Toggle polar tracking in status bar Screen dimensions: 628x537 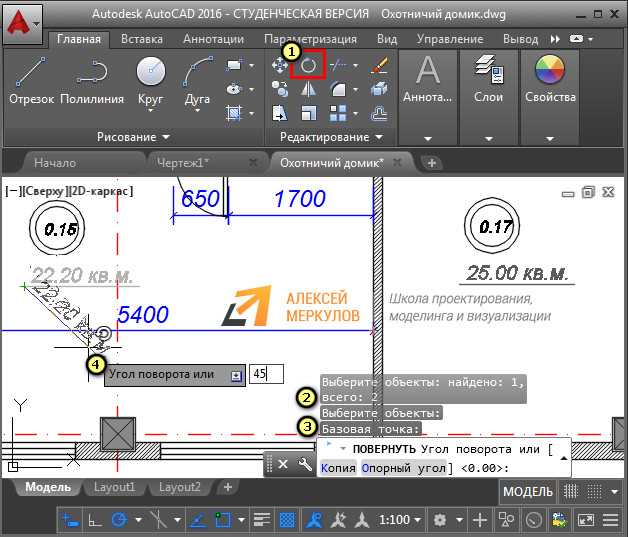coord(119,520)
